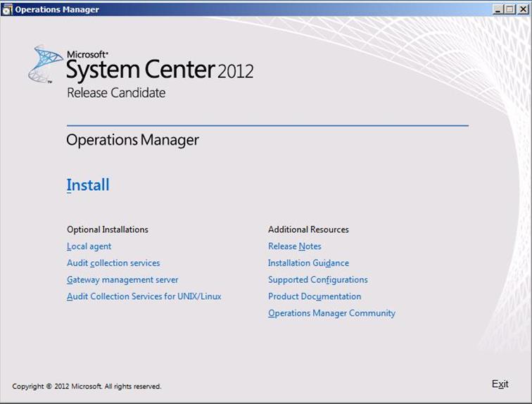Click the System Center logo graphic
Screen dimensions: 532x404
(44, 64)
